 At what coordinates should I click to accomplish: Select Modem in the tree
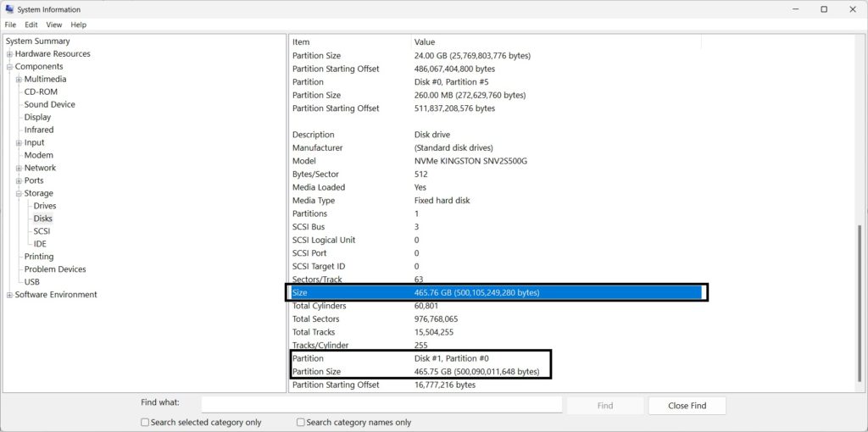tap(38, 155)
